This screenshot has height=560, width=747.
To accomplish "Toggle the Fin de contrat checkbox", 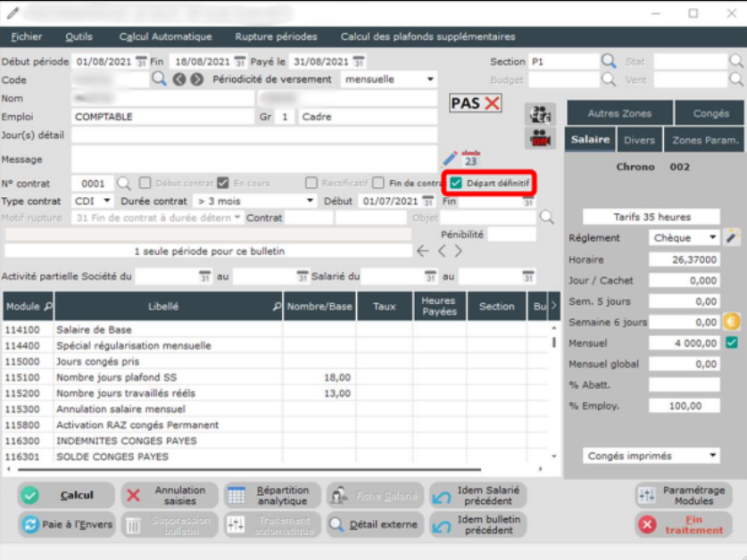I will point(378,183).
